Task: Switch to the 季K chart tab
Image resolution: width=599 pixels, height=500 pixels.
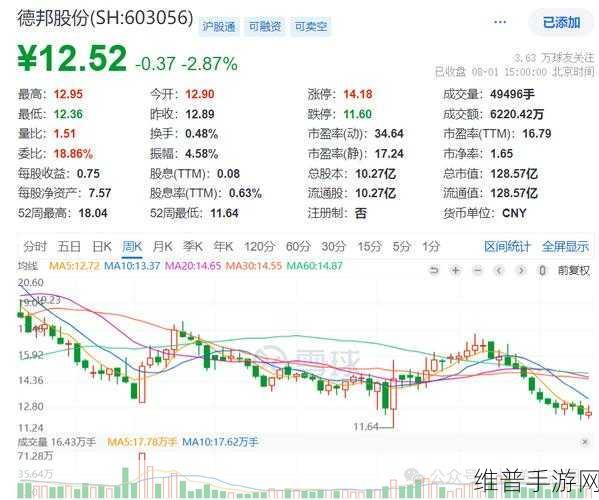Action: (x=193, y=246)
